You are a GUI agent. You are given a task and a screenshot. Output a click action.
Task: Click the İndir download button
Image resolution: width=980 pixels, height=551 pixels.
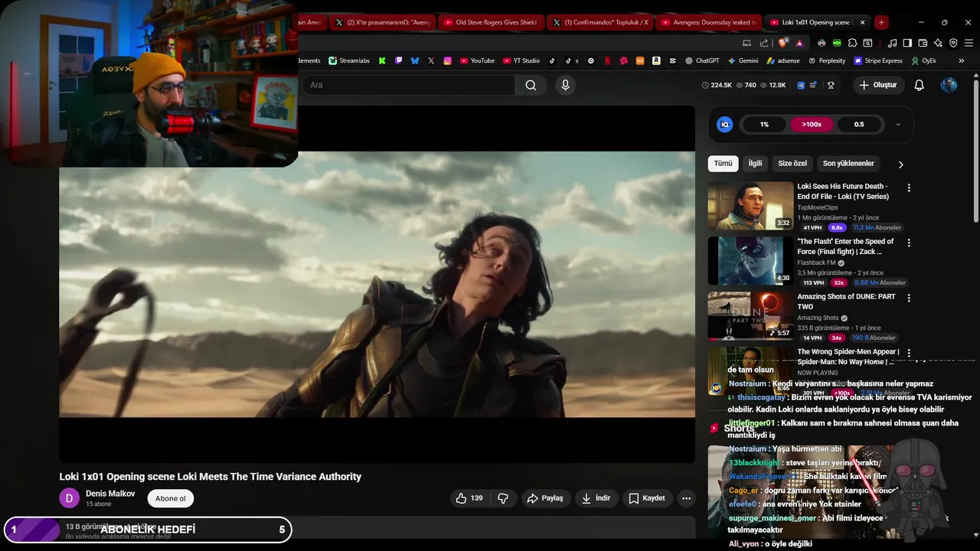click(596, 498)
